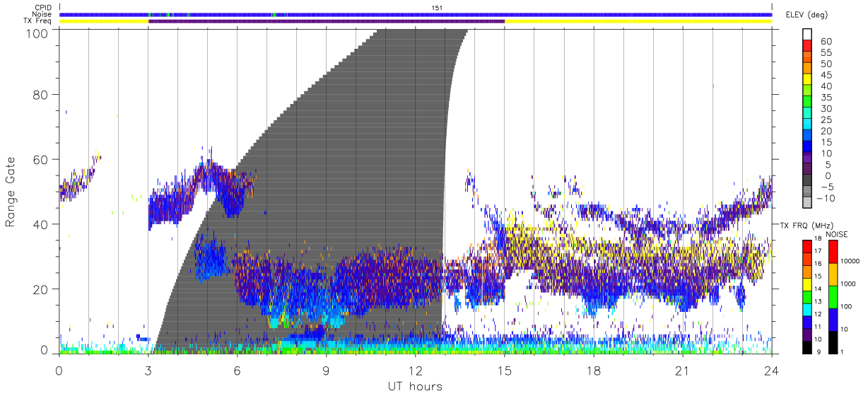
Task: Click the white top segment of ELEV color bar
Action: [808, 34]
